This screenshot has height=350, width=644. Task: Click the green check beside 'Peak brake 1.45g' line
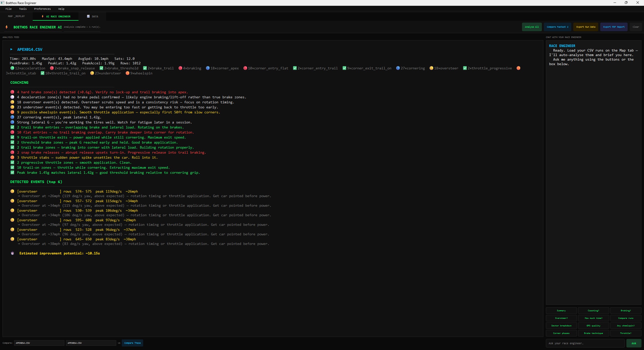click(12, 172)
